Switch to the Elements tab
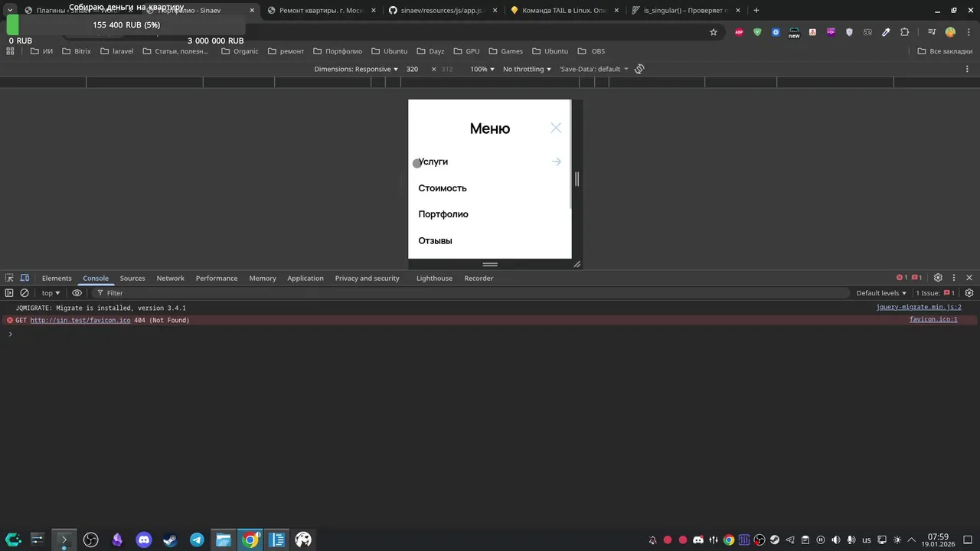The width and height of the screenshot is (980, 551). click(57, 279)
